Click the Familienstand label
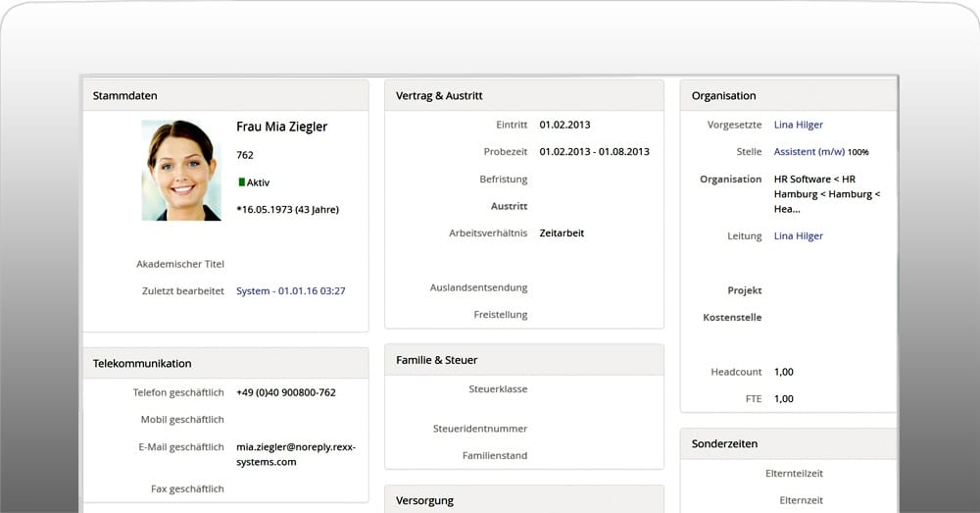Screen dimensions: 980x513 495,455
